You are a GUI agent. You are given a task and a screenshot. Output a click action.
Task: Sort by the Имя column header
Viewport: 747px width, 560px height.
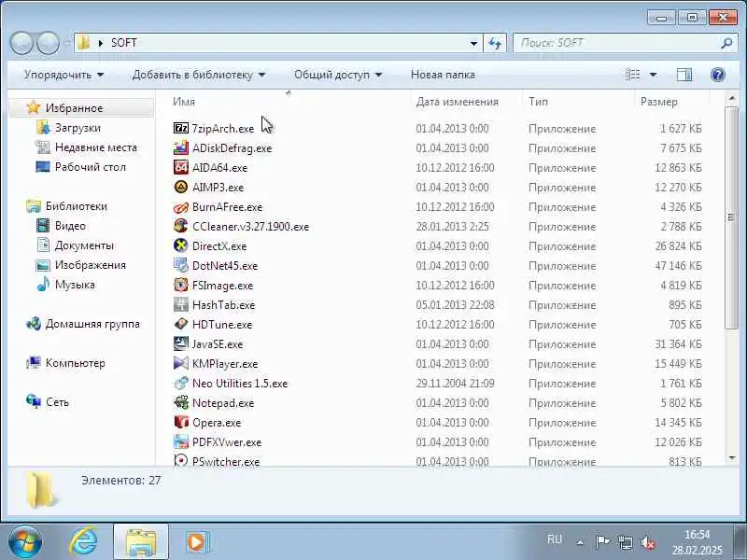[289, 102]
